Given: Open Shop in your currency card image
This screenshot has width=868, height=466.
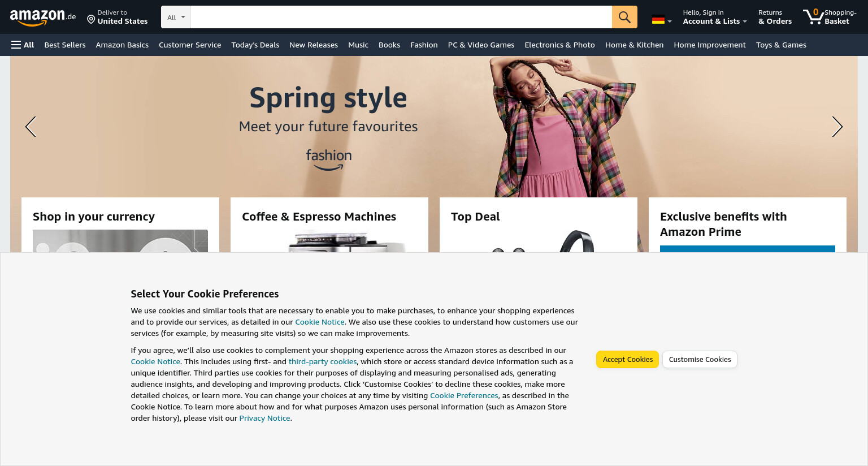Looking at the screenshot, I should pyautogui.click(x=120, y=241).
